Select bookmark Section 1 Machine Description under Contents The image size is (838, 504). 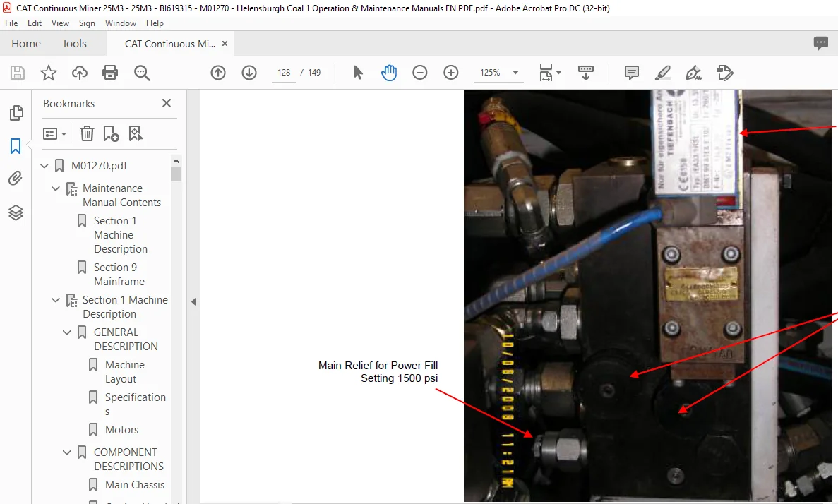pyautogui.click(x=120, y=234)
